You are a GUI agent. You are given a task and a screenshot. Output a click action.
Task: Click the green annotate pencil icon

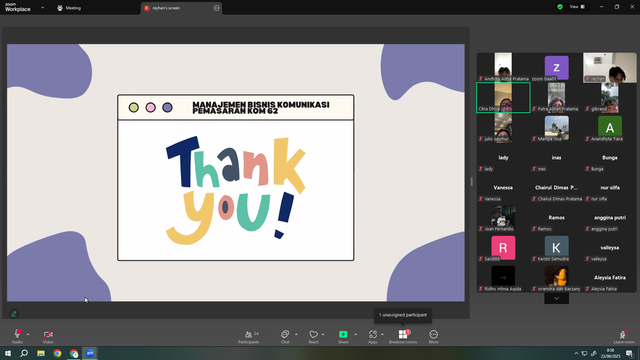click(14, 314)
